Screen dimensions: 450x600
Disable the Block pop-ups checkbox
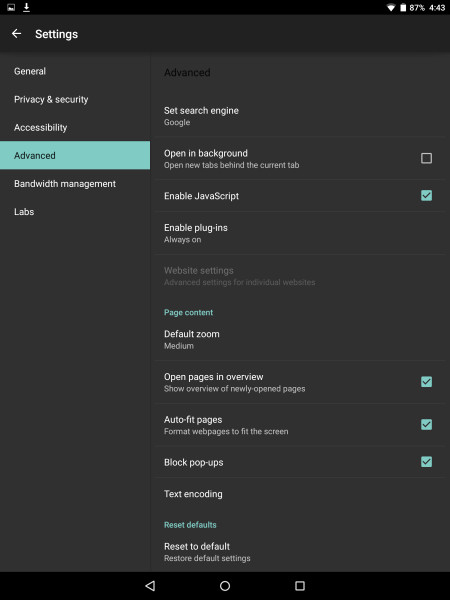tap(426, 462)
